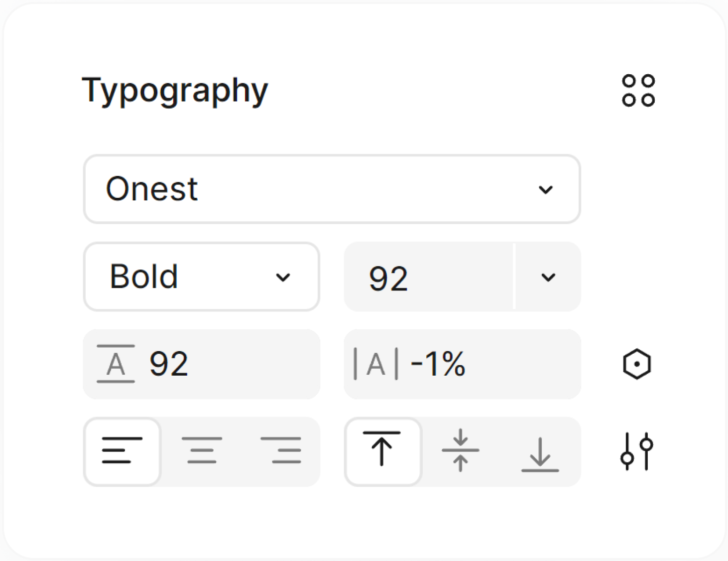This screenshot has width=728, height=561.
Task: Click the font size 92 field
Action: [x=388, y=278]
